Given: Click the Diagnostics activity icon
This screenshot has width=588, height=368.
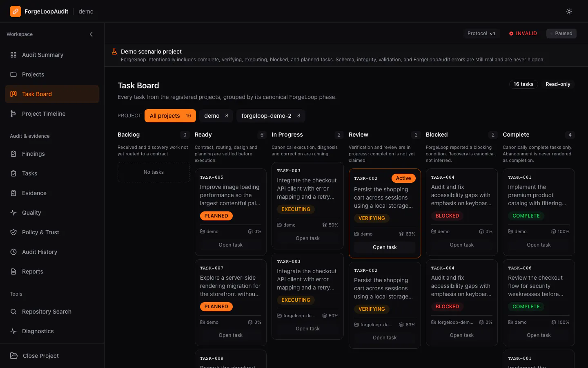Looking at the screenshot, I should pos(13,331).
